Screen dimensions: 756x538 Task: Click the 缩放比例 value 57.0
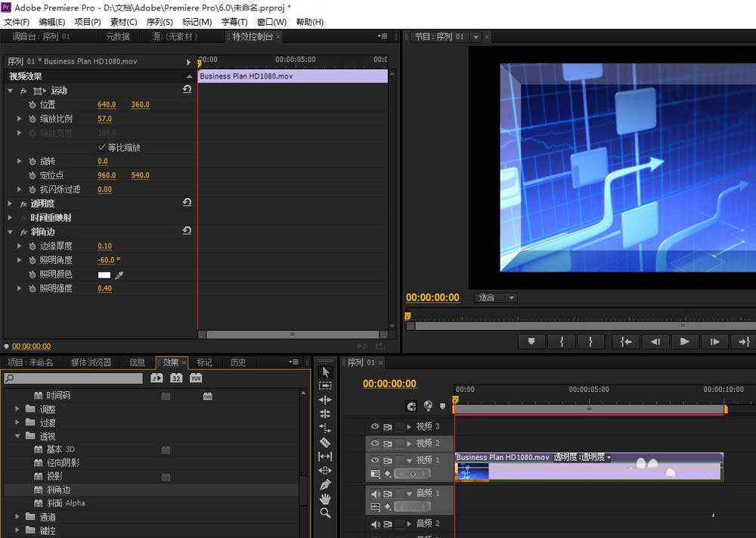coord(104,119)
